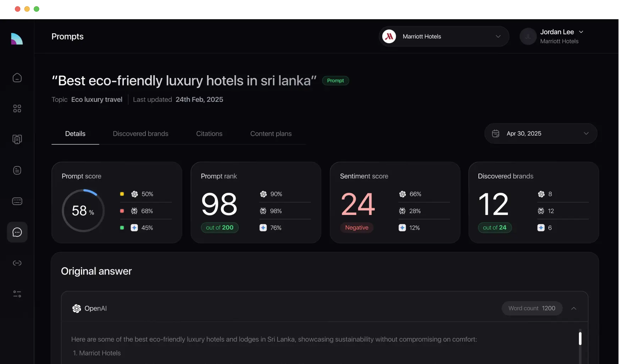
Task: Click the Prompts page heading
Action: point(67,37)
